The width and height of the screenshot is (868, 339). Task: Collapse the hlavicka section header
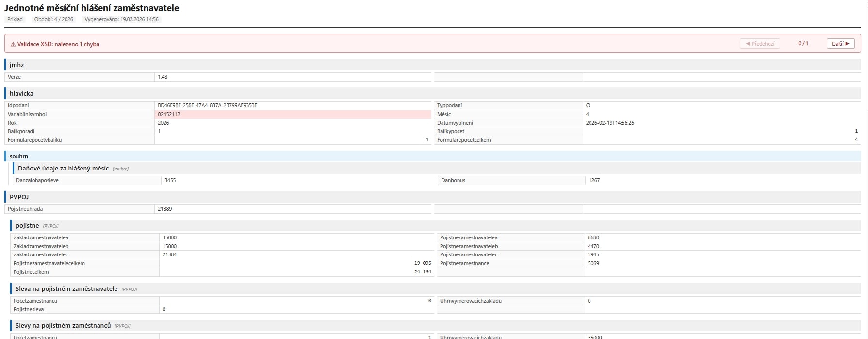point(21,93)
